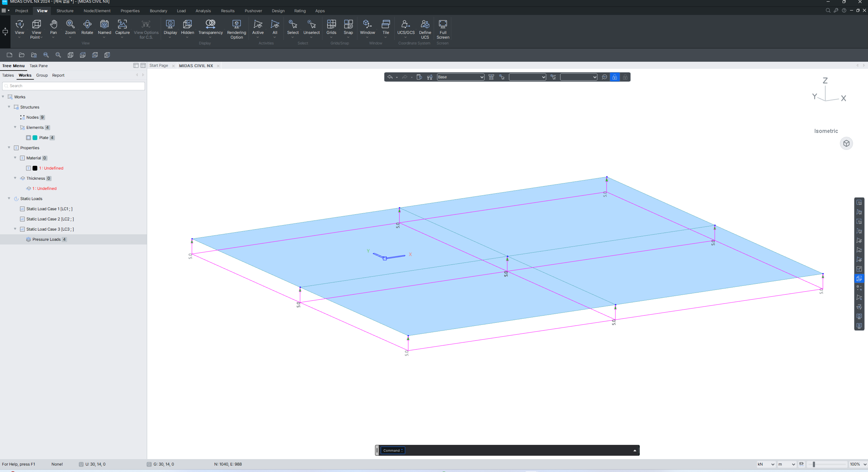Toggle the highlighted blue unlock button
The image size is (868, 472).
click(615, 77)
